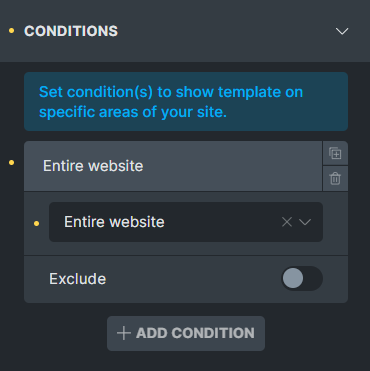Click the Conditions header bar empty area
Viewport: 370px width, 371px height.
[x=227, y=31]
